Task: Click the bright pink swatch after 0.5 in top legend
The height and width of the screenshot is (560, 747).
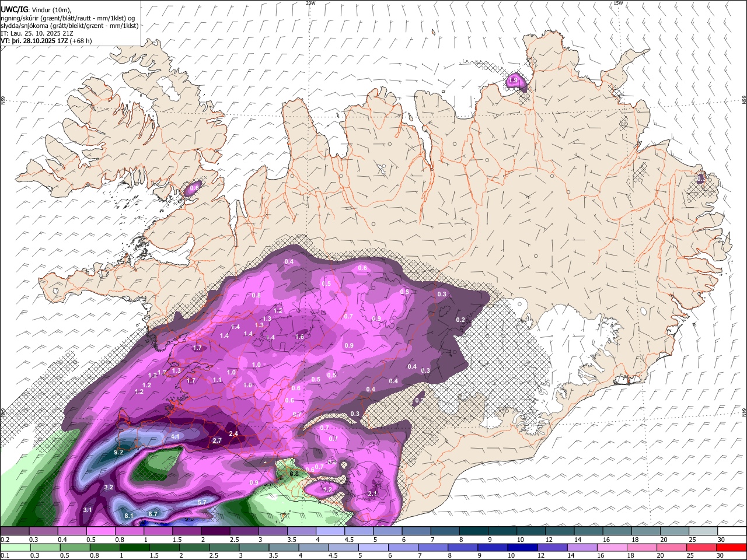Action: pyautogui.click(x=100, y=531)
